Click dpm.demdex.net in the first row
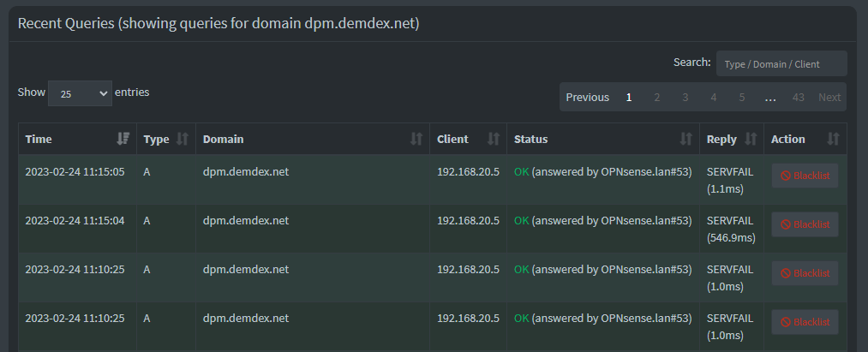The width and height of the screenshot is (868, 352). click(246, 171)
